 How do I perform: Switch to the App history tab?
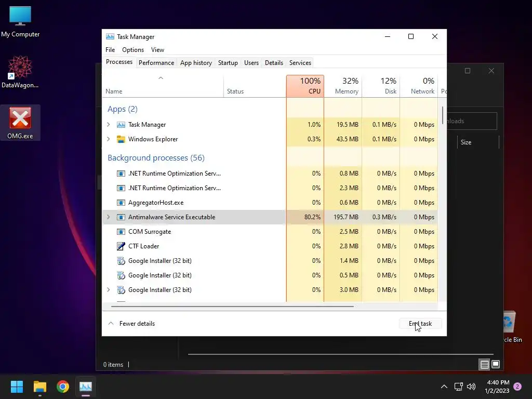pos(196,63)
